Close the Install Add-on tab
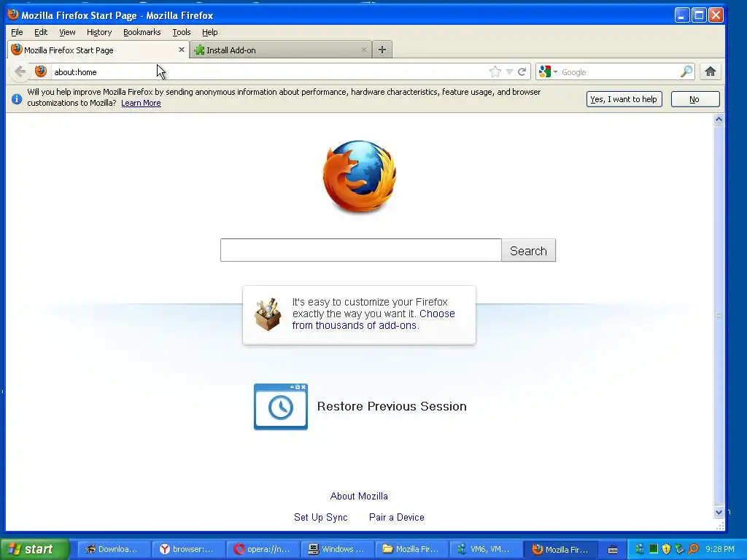The height and width of the screenshot is (560, 747). coord(364,50)
